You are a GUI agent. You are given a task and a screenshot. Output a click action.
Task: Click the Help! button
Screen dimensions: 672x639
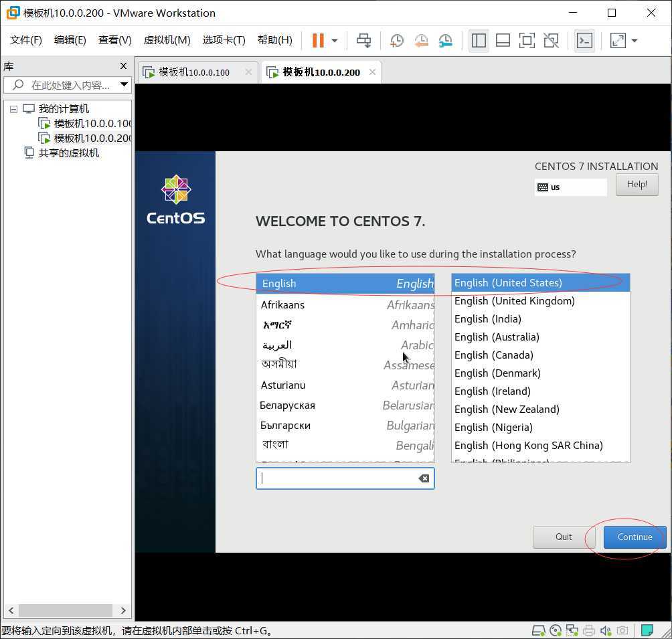pyautogui.click(x=637, y=185)
